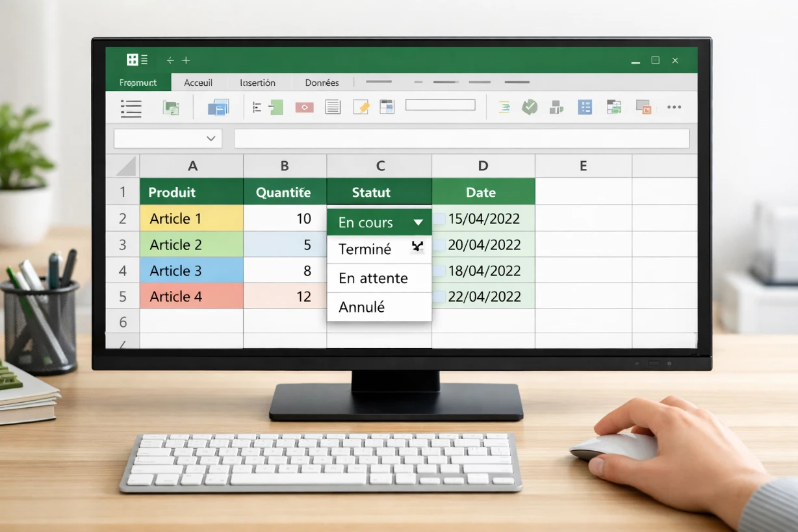The image size is (798, 532).
Task: Click the plus button in the title bar
Action: (186, 60)
